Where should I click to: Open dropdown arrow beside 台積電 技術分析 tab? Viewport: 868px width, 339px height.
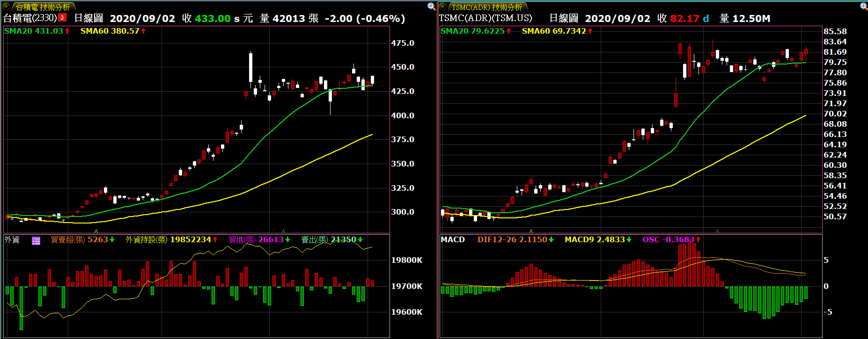pyautogui.click(x=7, y=7)
